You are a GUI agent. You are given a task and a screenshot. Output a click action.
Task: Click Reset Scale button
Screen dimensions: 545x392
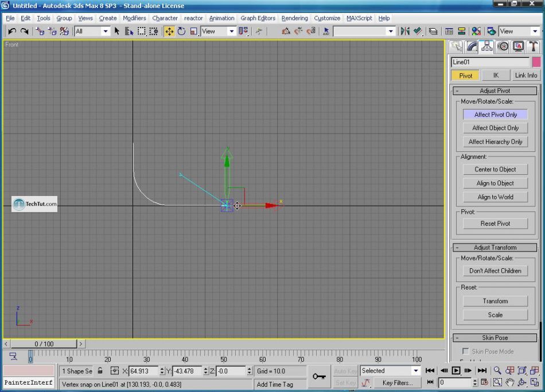point(495,315)
